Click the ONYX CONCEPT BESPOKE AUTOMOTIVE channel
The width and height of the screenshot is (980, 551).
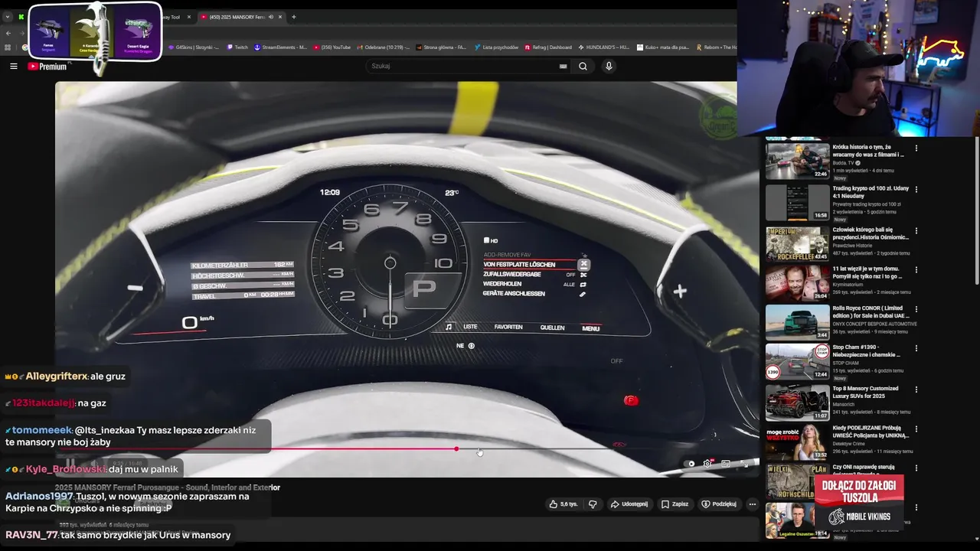(874, 324)
